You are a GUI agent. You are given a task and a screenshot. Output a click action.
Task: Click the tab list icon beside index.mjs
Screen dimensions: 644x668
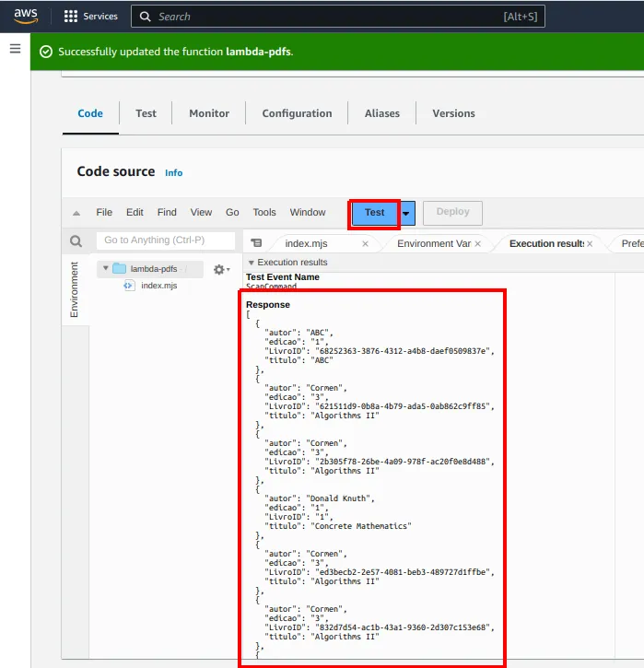coord(256,243)
